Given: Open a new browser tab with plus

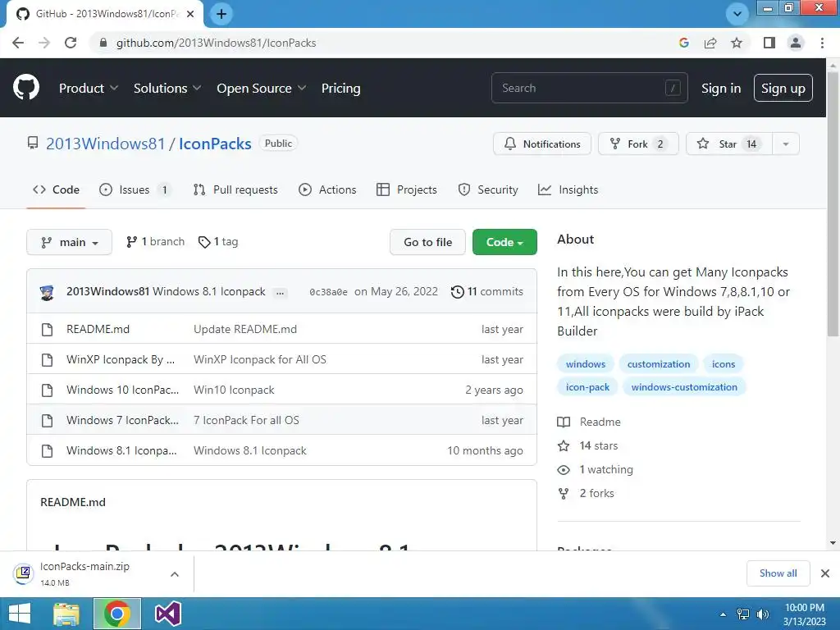Looking at the screenshot, I should pyautogui.click(x=221, y=14).
